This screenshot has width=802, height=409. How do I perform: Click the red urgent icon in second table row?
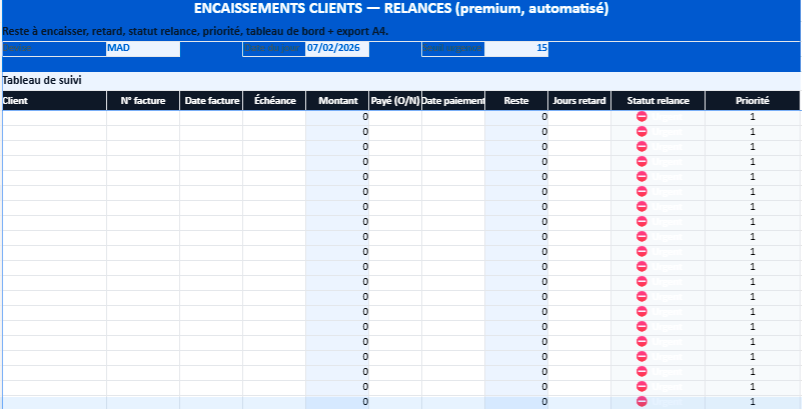(642, 132)
